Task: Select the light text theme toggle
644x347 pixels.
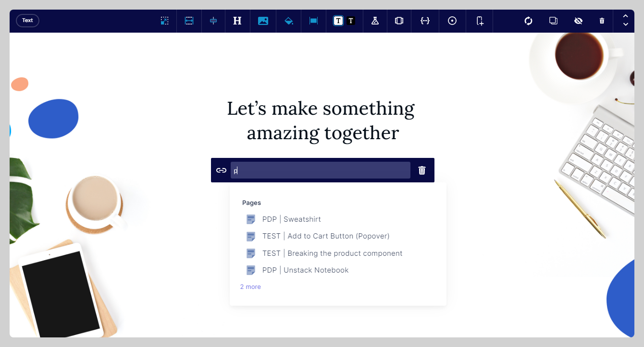Action: (338, 21)
